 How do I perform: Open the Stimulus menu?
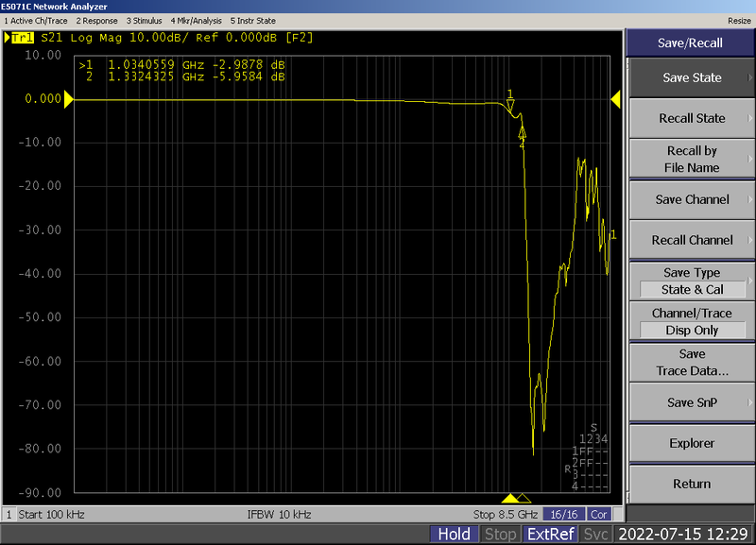145,21
